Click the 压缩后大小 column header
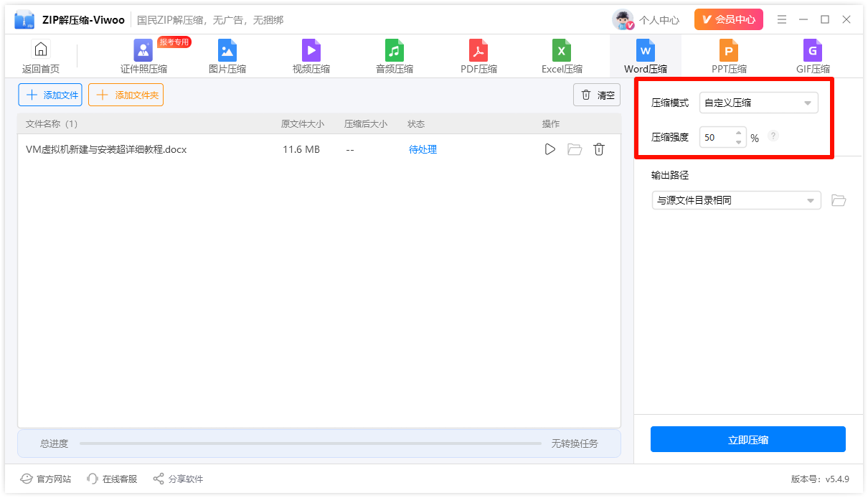The width and height of the screenshot is (868, 498). 366,123
